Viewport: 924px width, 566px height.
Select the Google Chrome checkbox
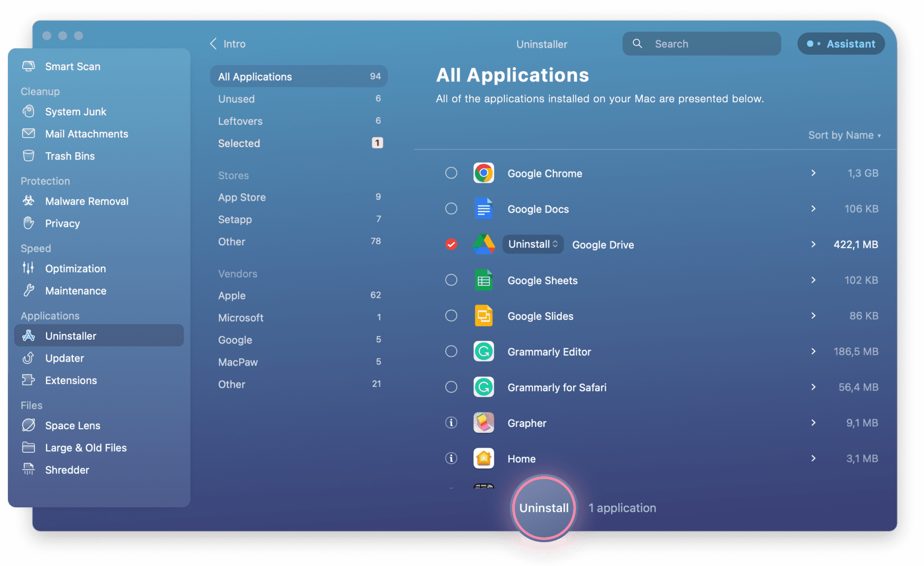pos(451,173)
